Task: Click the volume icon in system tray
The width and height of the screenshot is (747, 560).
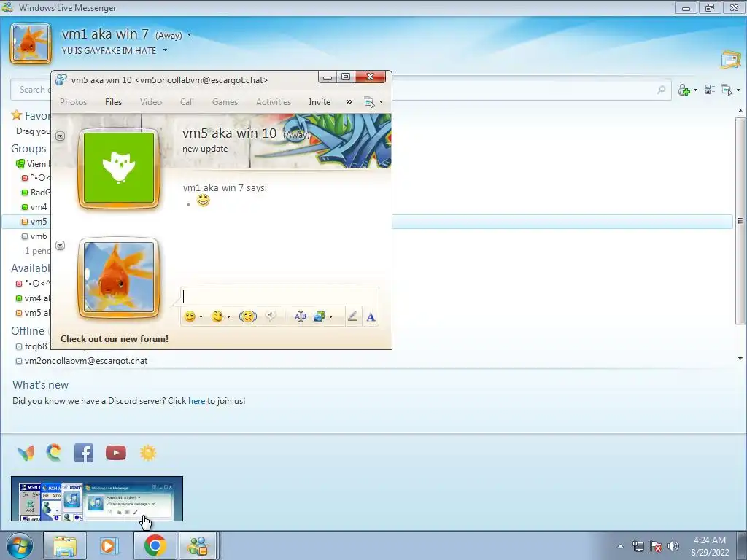Action: tap(673, 546)
